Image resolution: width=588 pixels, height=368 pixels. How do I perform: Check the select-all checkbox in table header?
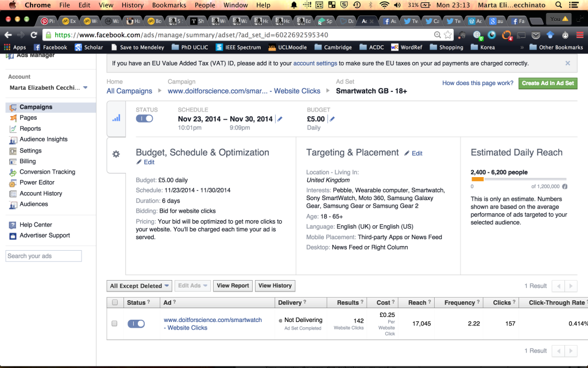[x=115, y=302]
